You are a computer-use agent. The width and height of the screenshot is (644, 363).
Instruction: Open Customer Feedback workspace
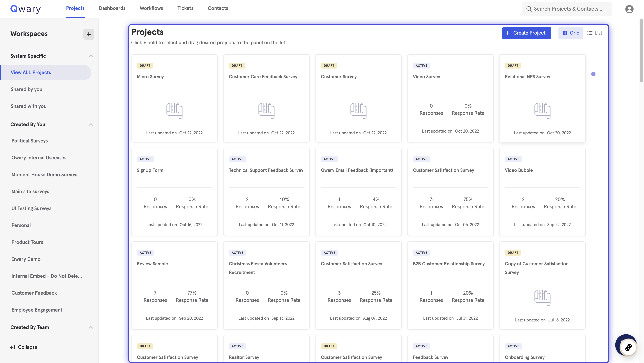pyautogui.click(x=34, y=293)
